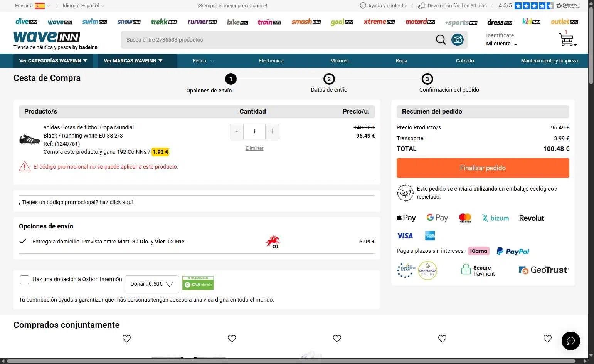Increase quantity with the plus button
594x364 pixels.
pyautogui.click(x=272, y=132)
